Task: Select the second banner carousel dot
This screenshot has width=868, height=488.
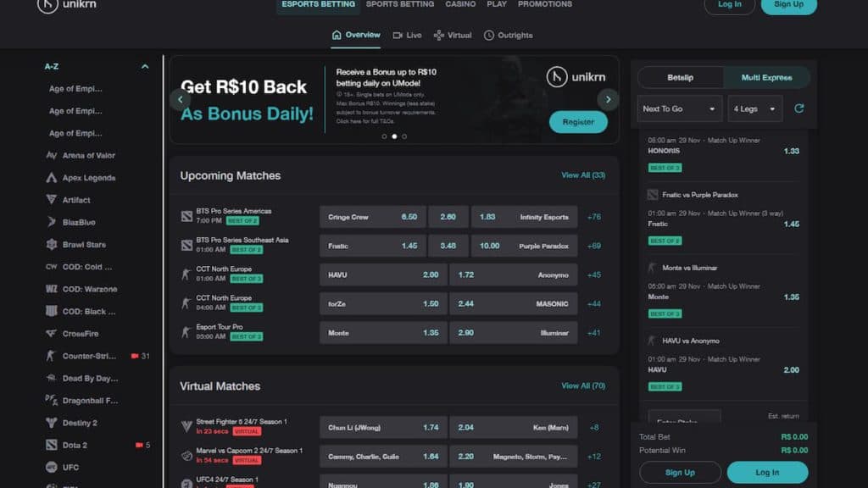Action: pos(394,136)
